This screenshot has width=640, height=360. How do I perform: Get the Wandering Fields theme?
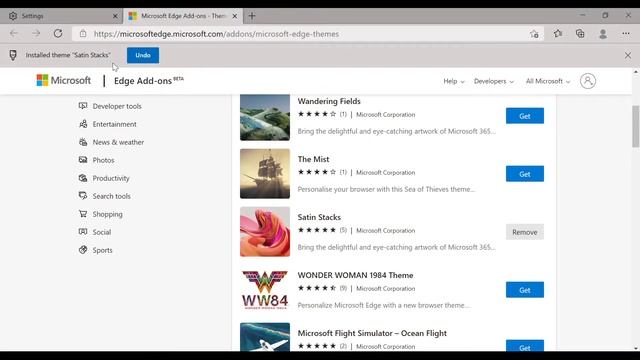(524, 116)
